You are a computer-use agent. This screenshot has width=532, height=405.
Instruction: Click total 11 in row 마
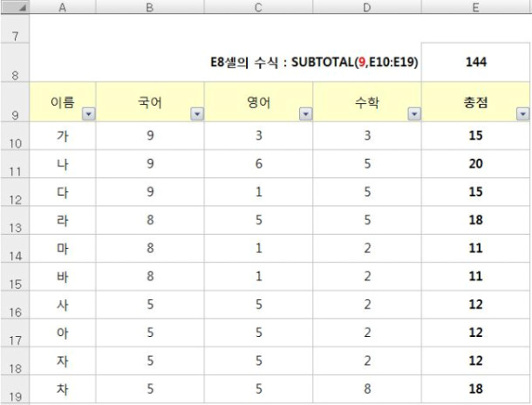[475, 249]
